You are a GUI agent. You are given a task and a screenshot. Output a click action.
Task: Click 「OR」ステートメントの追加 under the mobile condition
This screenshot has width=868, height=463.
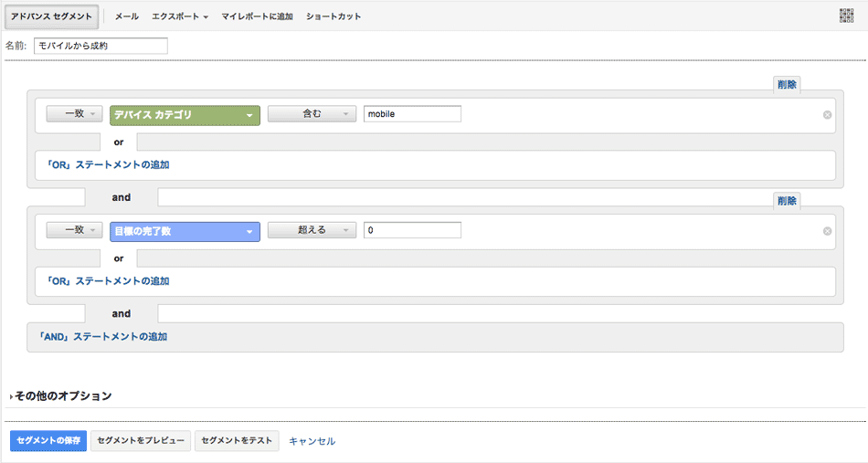103,165
